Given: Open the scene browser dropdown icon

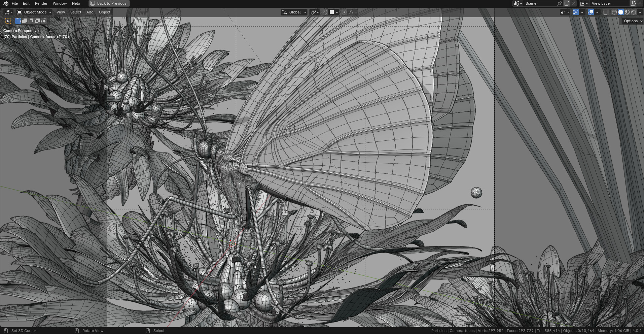Looking at the screenshot, I should 518,3.
